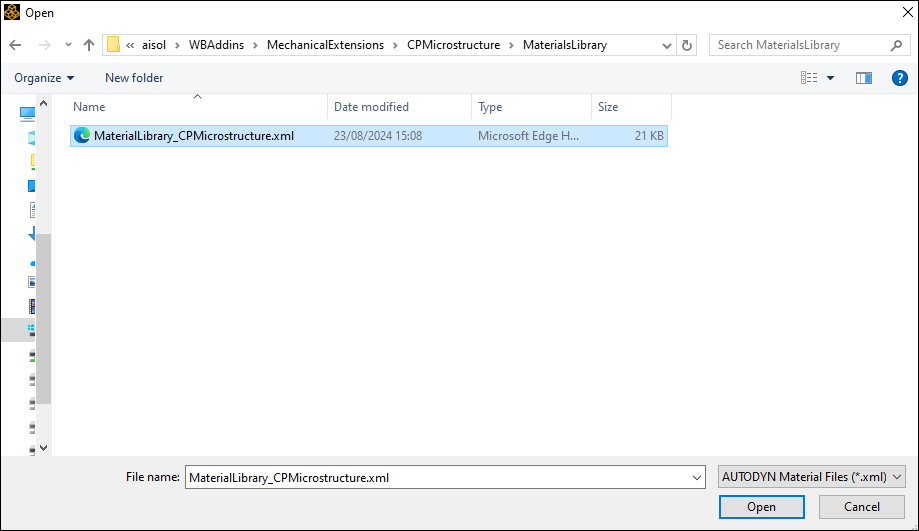919x531 pixels.
Task: Change view layout icon
Action: tap(809, 78)
